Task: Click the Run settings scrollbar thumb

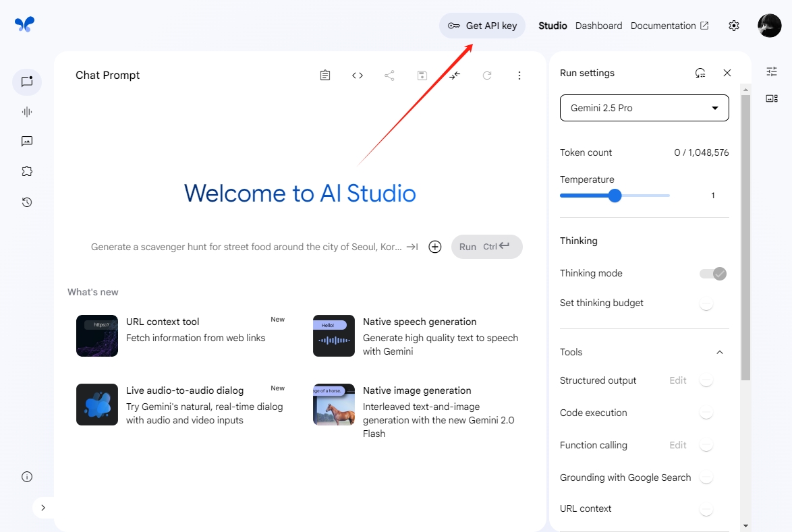Action: [745, 237]
